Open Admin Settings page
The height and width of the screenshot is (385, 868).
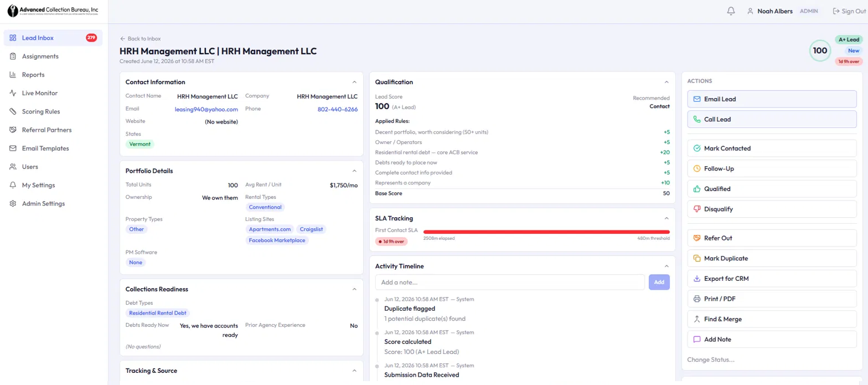[x=53, y=204]
